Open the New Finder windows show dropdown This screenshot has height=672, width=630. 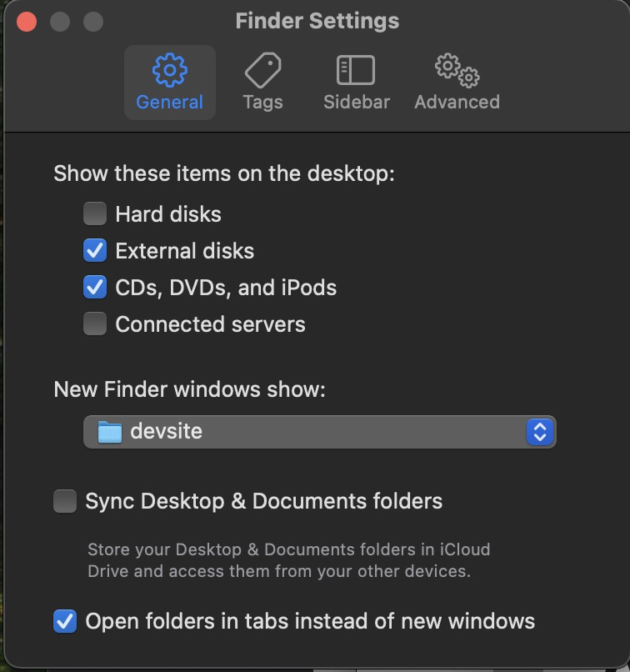click(319, 432)
